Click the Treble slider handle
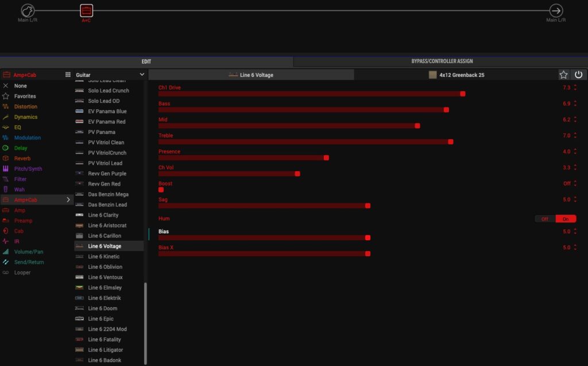Viewport: 588px width, 366px height. [451, 141]
